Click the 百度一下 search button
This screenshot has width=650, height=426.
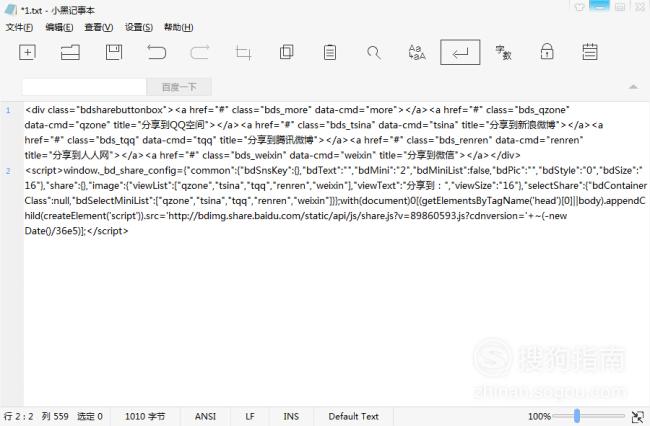pos(179,87)
